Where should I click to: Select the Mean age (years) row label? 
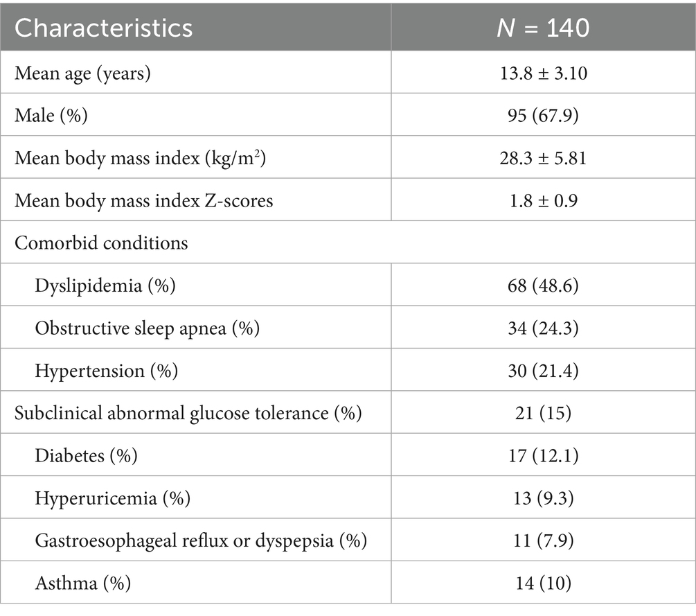[x=82, y=73]
